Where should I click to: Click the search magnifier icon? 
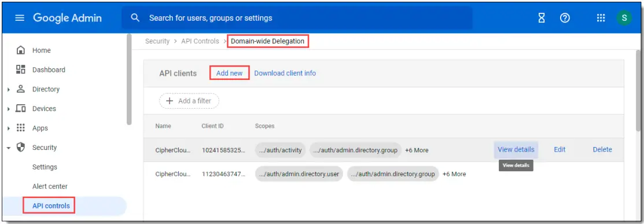[x=135, y=18]
